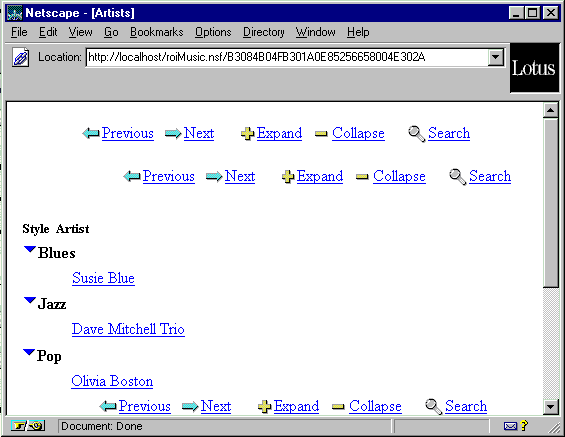This screenshot has width=565, height=437.
Task: Follow the first-row Search link
Action: [x=449, y=133]
